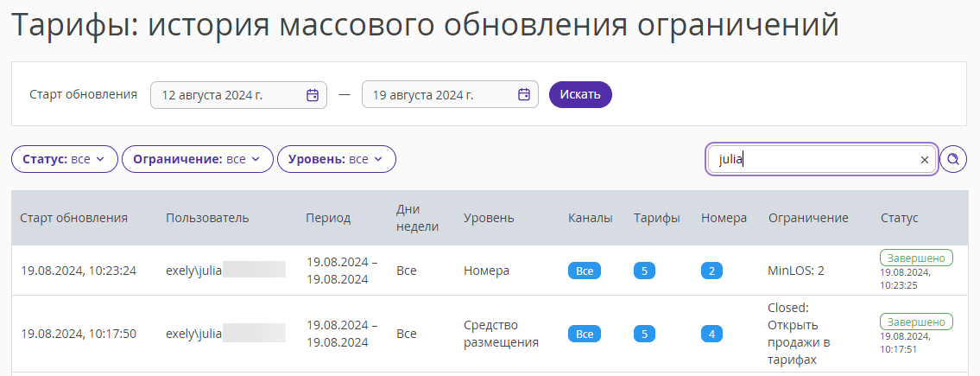The width and height of the screenshot is (980, 376).
Task: Click Каналы badge Все in 10:23:24 row
Action: click(x=585, y=271)
